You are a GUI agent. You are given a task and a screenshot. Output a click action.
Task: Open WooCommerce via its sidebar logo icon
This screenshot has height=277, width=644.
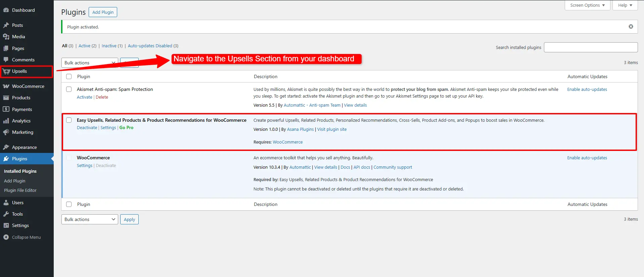click(x=6, y=86)
